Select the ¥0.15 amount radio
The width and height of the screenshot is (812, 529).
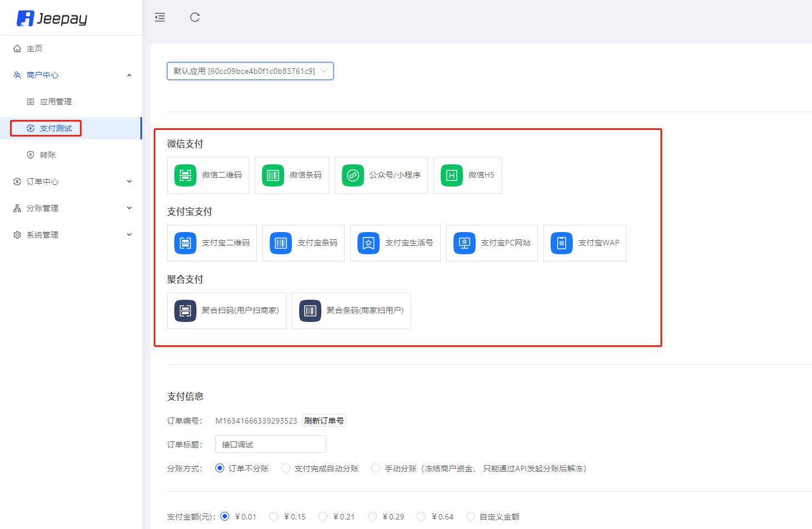click(x=274, y=516)
